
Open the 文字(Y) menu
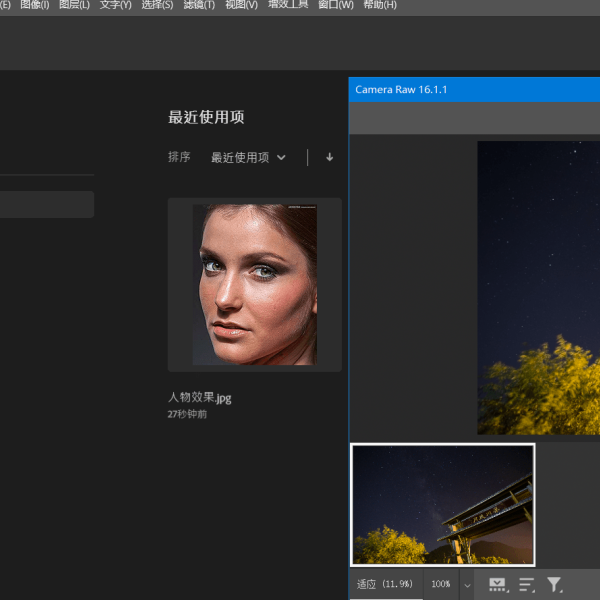[x=115, y=5]
